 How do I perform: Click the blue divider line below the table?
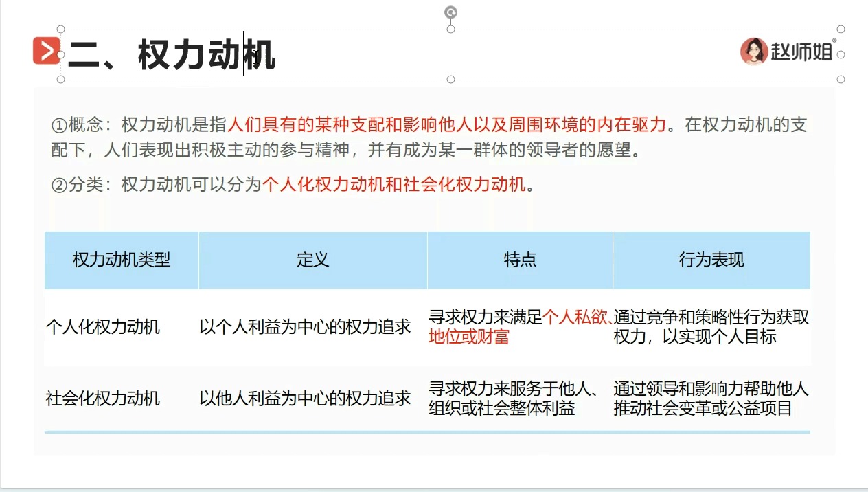click(426, 432)
